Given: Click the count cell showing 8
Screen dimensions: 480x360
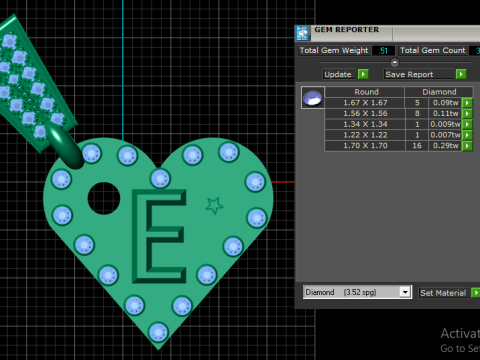Looking at the screenshot, I should pos(417,113).
